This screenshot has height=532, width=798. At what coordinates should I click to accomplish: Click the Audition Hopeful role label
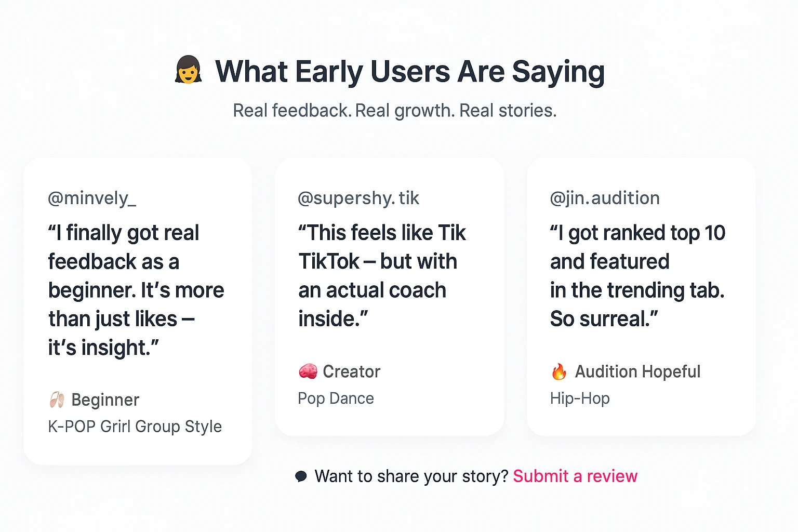pyautogui.click(x=638, y=371)
